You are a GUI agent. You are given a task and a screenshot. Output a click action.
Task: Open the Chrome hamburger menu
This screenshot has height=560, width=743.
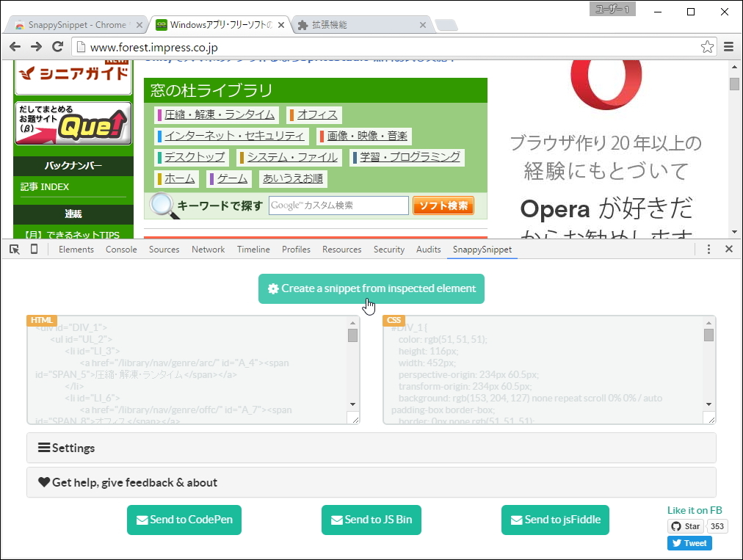pos(730,46)
